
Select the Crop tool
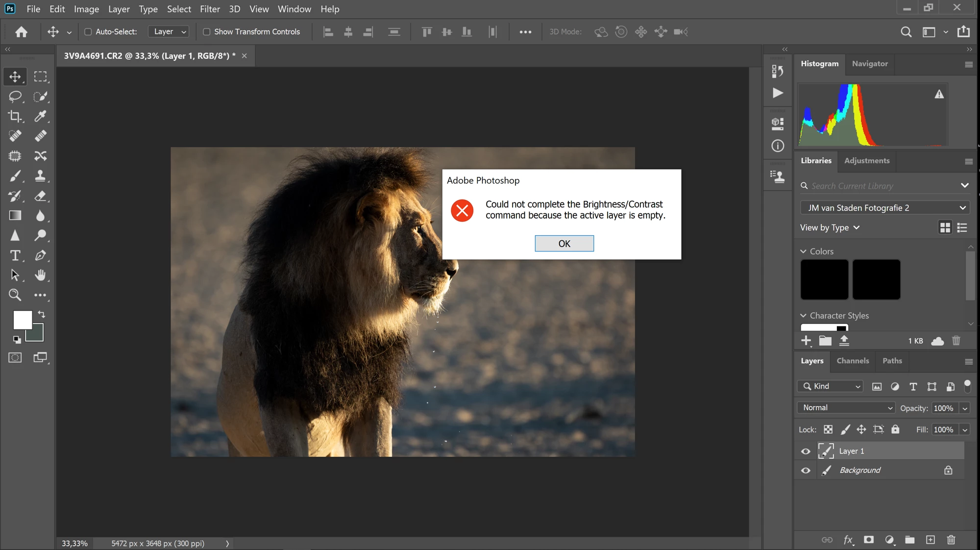(15, 116)
